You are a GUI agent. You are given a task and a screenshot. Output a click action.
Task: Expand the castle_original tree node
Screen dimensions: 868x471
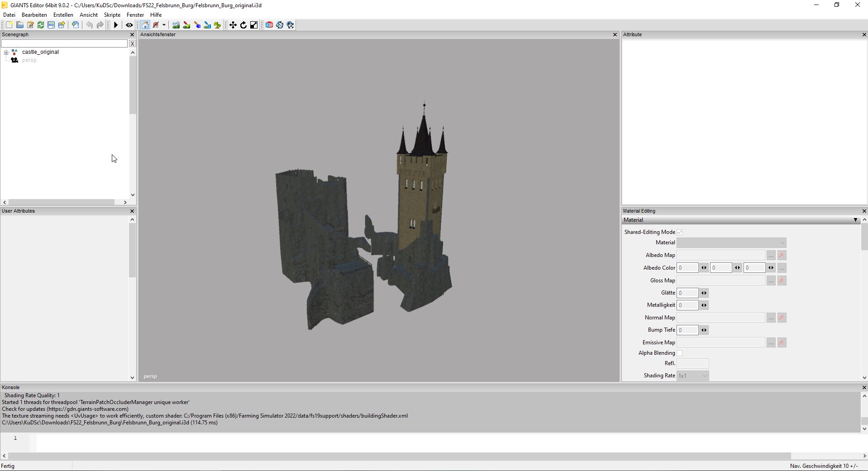6,52
